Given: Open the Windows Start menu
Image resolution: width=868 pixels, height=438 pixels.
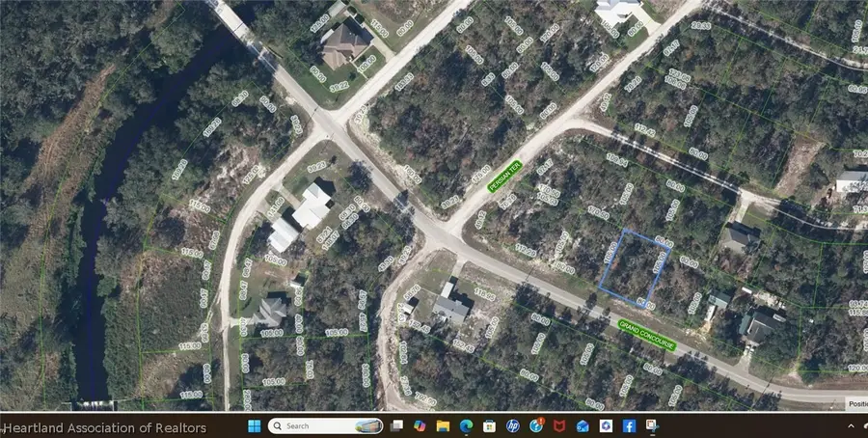Looking at the screenshot, I should [x=254, y=425].
